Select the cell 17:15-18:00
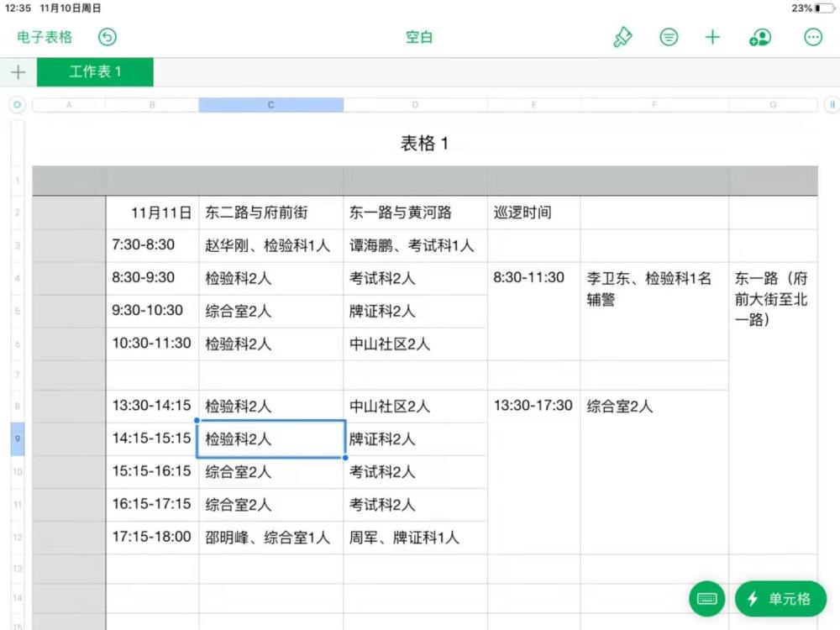 pos(152,538)
